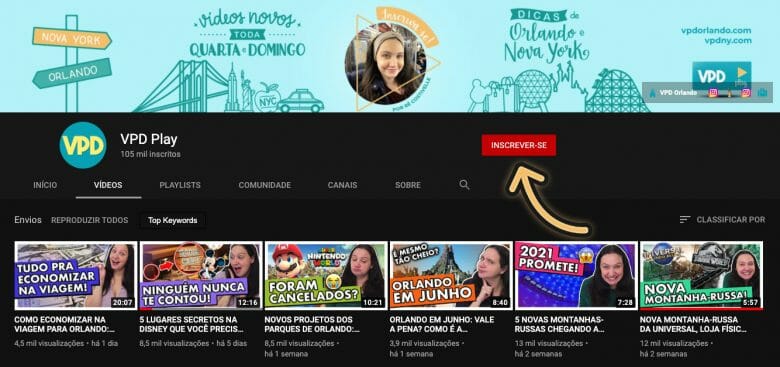Expand the Envios uploads filter
The height and width of the screenshot is (367, 780).
[x=28, y=220]
